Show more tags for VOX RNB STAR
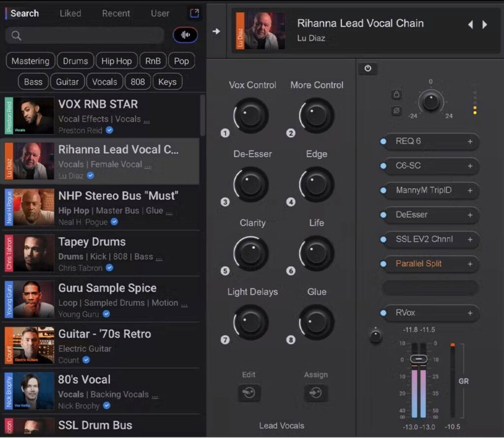 pyautogui.click(x=147, y=121)
